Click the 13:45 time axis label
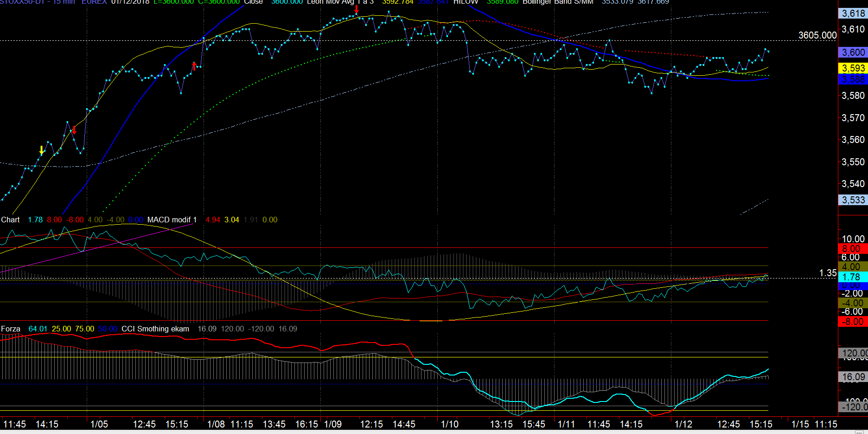868x434 pixels. tap(274, 424)
